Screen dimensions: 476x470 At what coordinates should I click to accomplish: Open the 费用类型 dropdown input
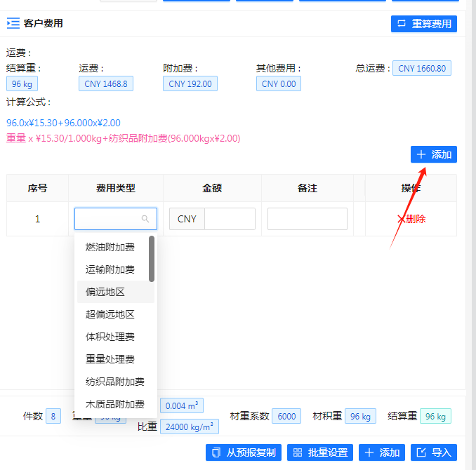[x=110, y=219]
